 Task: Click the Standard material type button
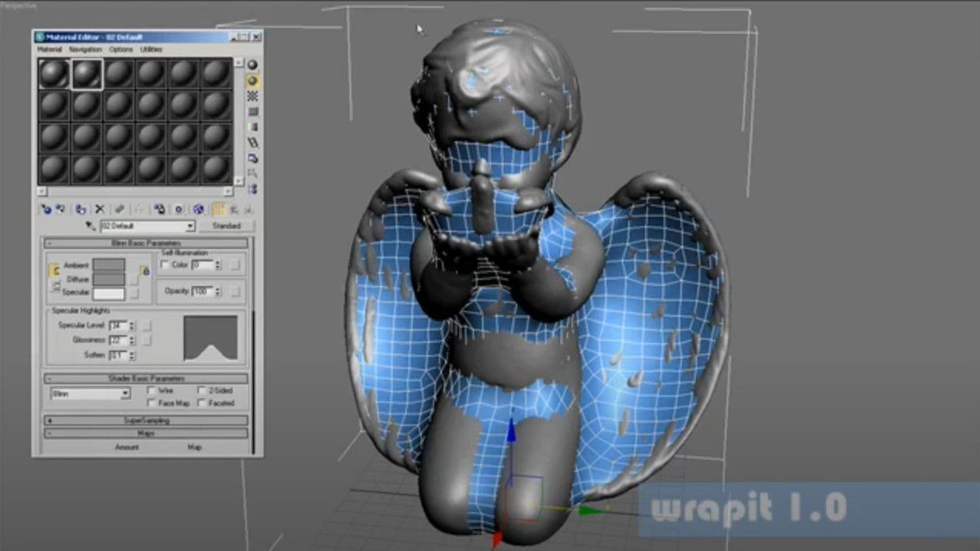pos(227,225)
